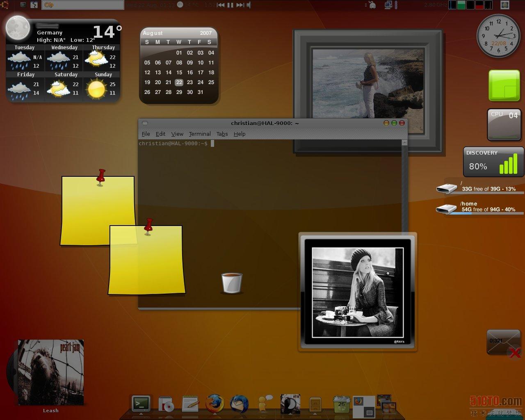Open the trash icon showing 26
The height and width of the screenshot is (420, 525).
pyautogui.click(x=341, y=404)
